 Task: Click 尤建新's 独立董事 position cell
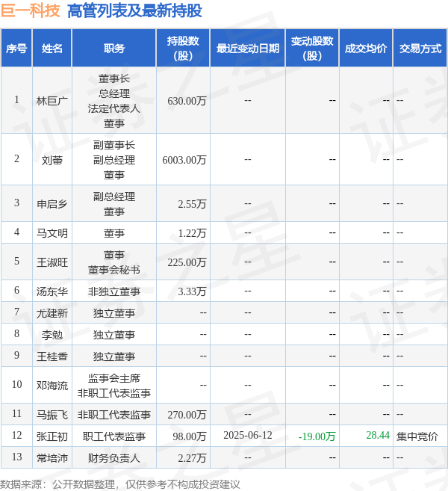pos(114,313)
